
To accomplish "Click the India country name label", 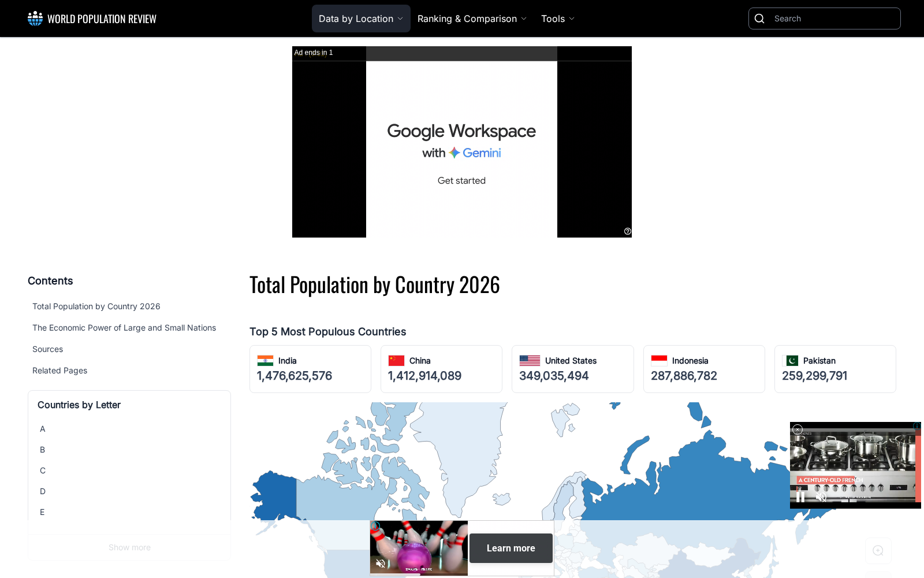I will point(288,361).
